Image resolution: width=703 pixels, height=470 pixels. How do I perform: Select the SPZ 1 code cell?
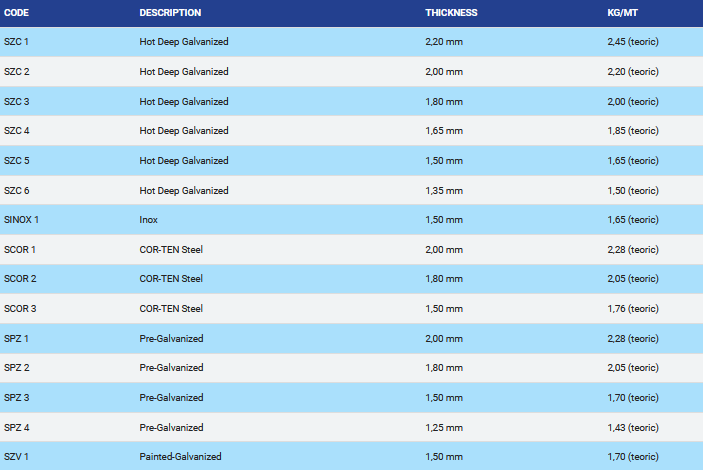pyautogui.click(x=17, y=338)
